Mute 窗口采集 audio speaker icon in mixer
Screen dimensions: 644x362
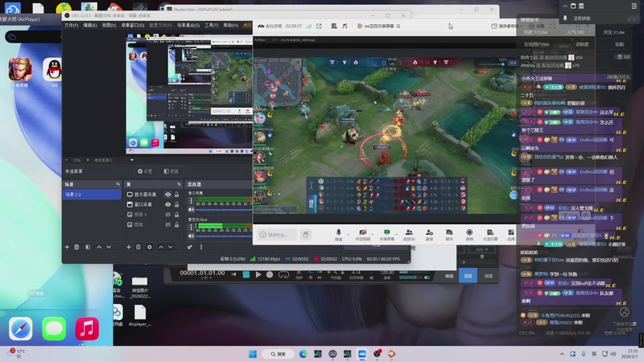(191, 209)
